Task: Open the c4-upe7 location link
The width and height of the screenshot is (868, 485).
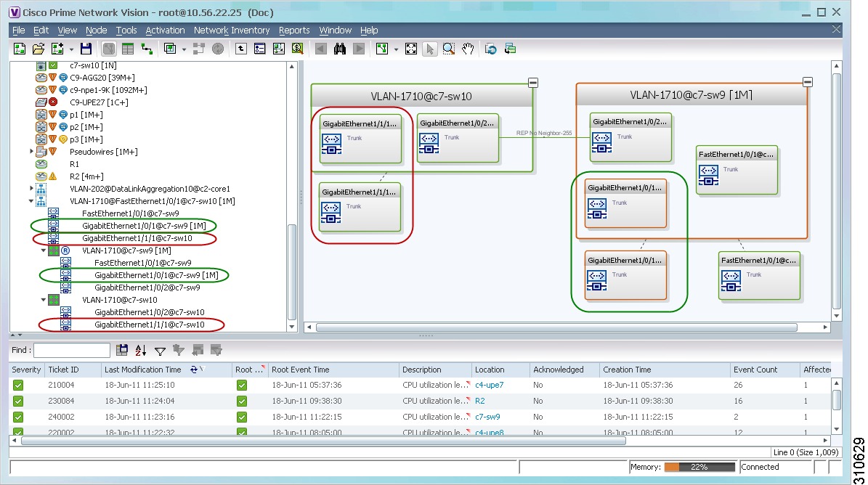Action: (x=490, y=385)
